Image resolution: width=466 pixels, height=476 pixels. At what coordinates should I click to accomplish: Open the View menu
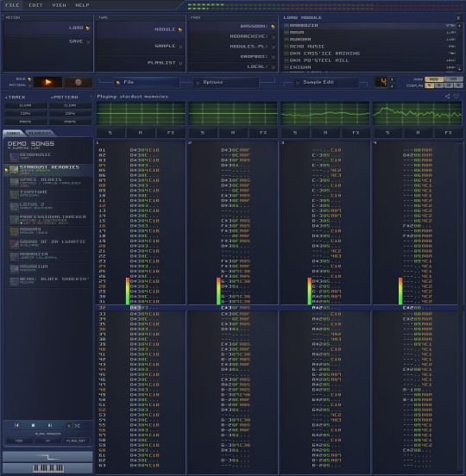[x=59, y=5]
